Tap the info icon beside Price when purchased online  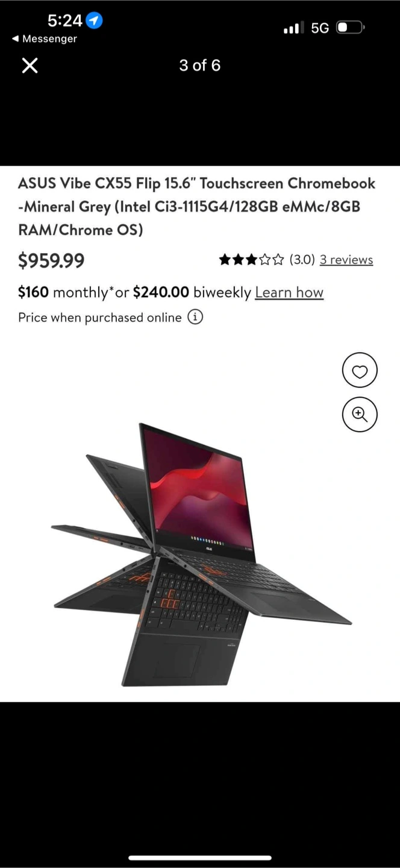(195, 317)
